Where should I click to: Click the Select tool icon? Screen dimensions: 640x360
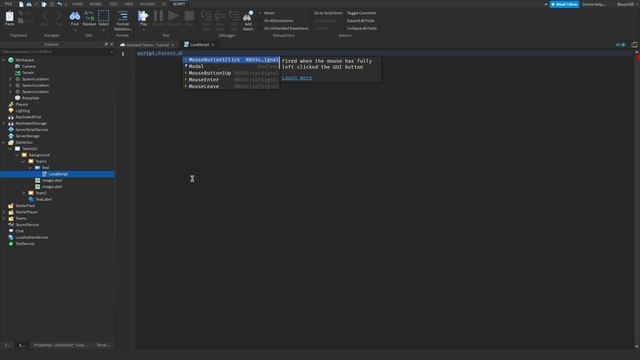tap(104, 17)
